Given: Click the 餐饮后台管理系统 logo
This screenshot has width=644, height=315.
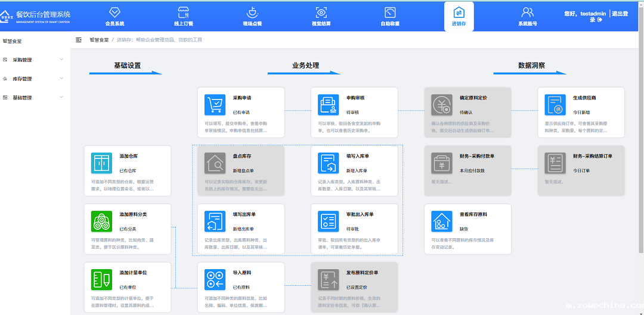Looking at the screenshot, I should [35, 15].
